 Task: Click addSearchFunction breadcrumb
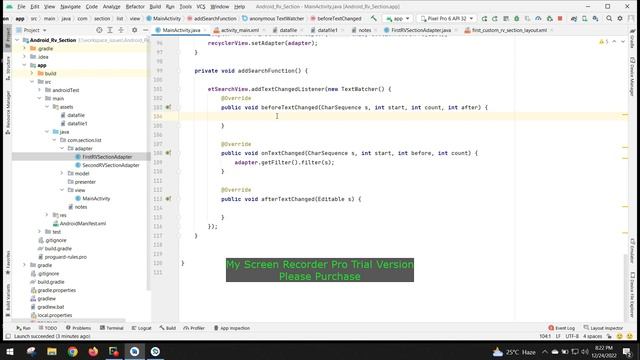click(211, 18)
